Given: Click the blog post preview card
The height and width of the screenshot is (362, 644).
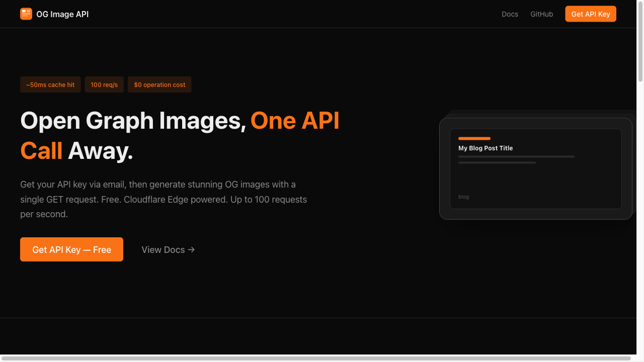Looking at the screenshot, I should (535, 168).
